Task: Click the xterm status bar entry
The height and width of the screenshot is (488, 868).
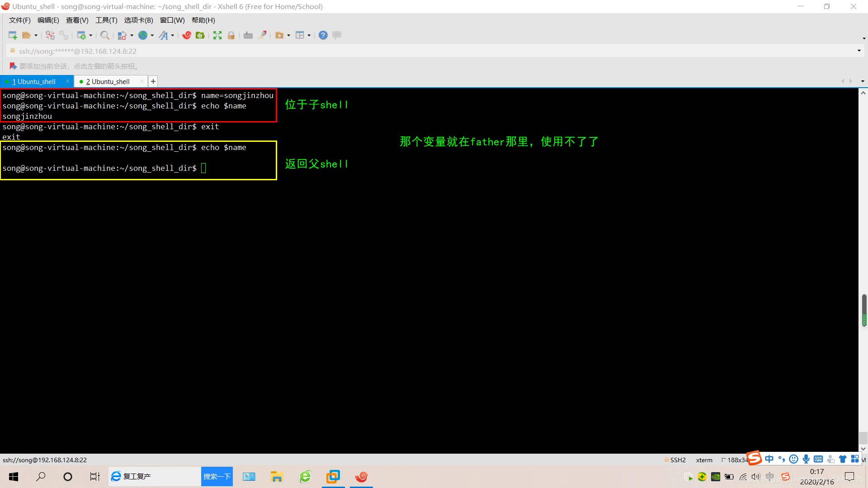Action: (x=704, y=460)
